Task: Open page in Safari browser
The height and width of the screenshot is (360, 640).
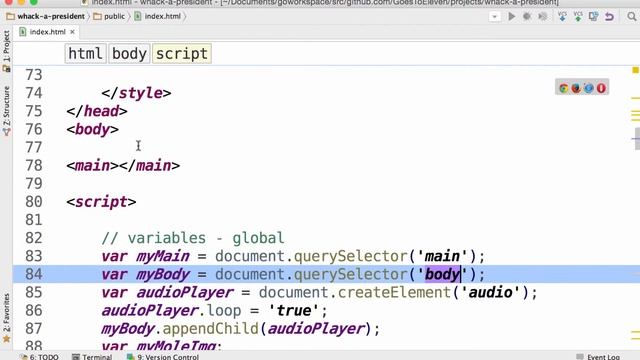Action: 589,88
